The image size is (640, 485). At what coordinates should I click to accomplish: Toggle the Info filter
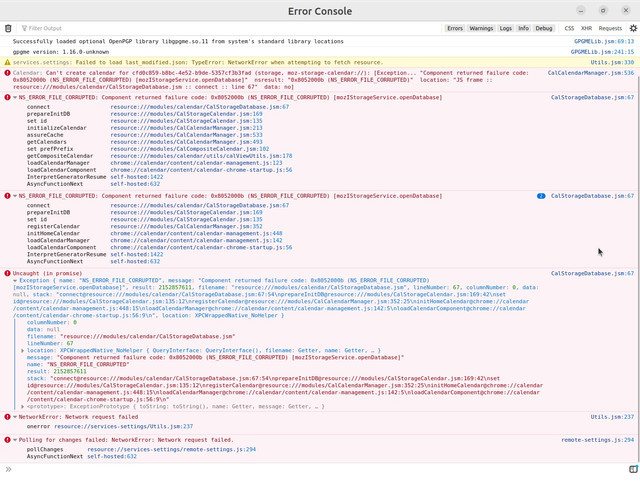523,28
